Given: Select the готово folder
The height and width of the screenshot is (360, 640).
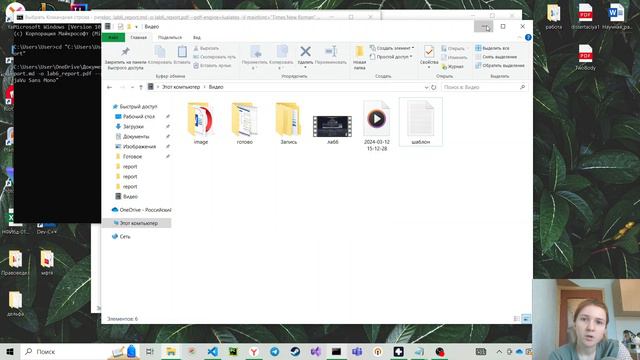Looking at the screenshot, I should (244, 123).
